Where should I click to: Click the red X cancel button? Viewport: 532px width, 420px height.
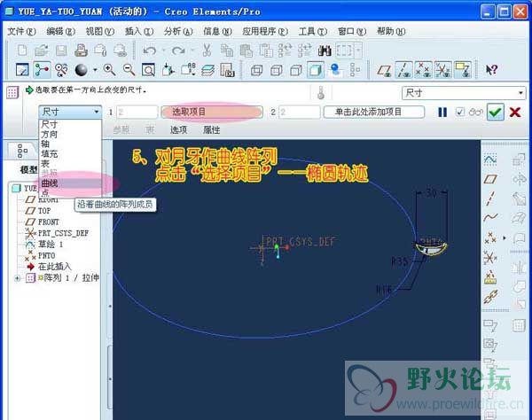[x=515, y=113]
